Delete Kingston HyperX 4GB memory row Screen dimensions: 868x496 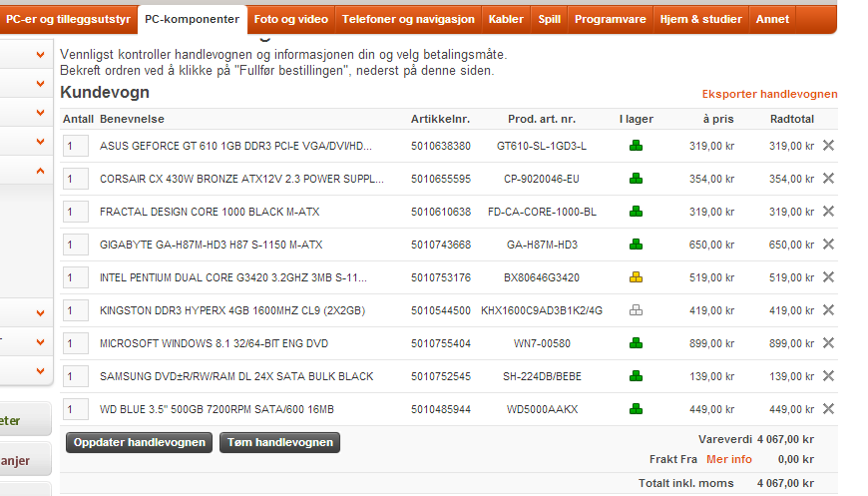coord(828,310)
